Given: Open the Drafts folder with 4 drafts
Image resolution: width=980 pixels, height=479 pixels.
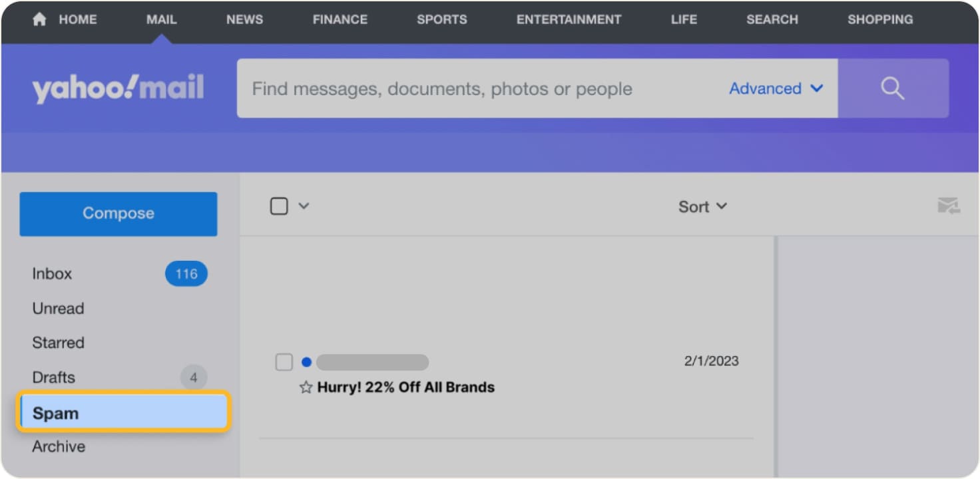Looking at the screenshot, I should coord(54,377).
